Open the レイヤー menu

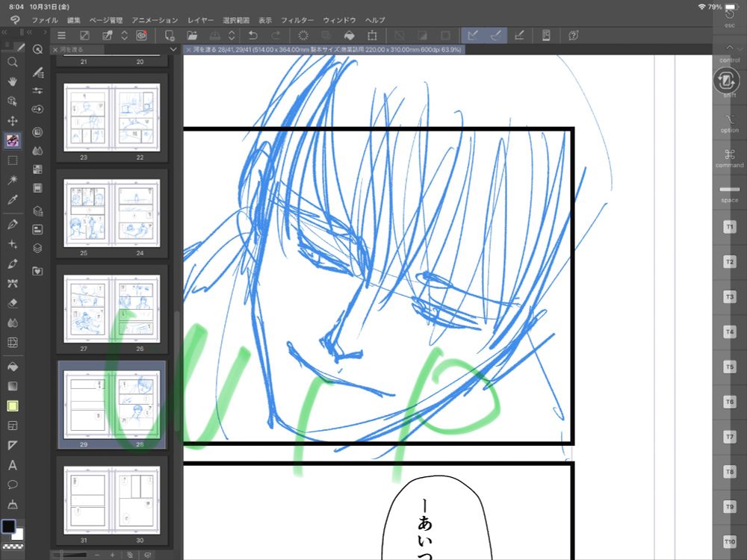coord(200,20)
